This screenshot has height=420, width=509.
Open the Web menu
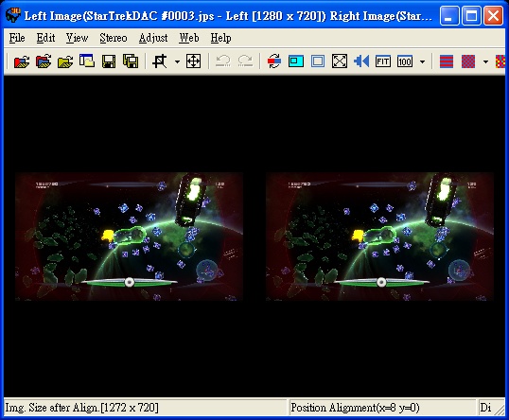click(x=189, y=38)
